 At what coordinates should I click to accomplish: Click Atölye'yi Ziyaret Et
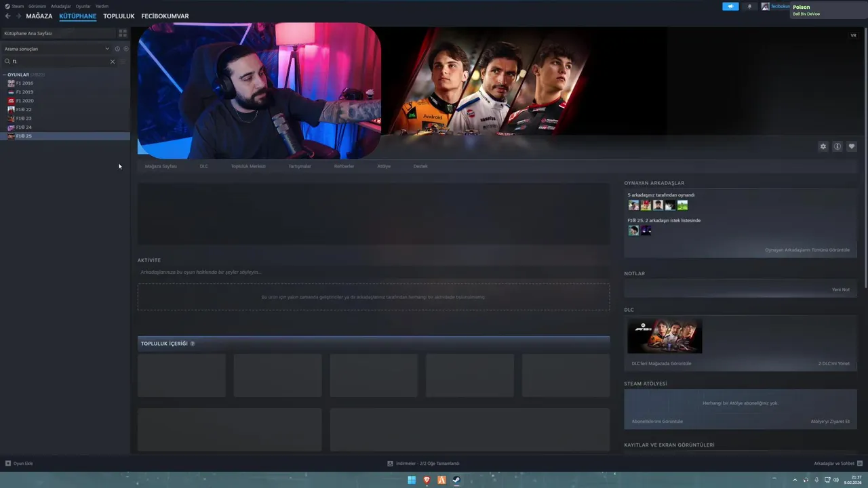tap(830, 422)
